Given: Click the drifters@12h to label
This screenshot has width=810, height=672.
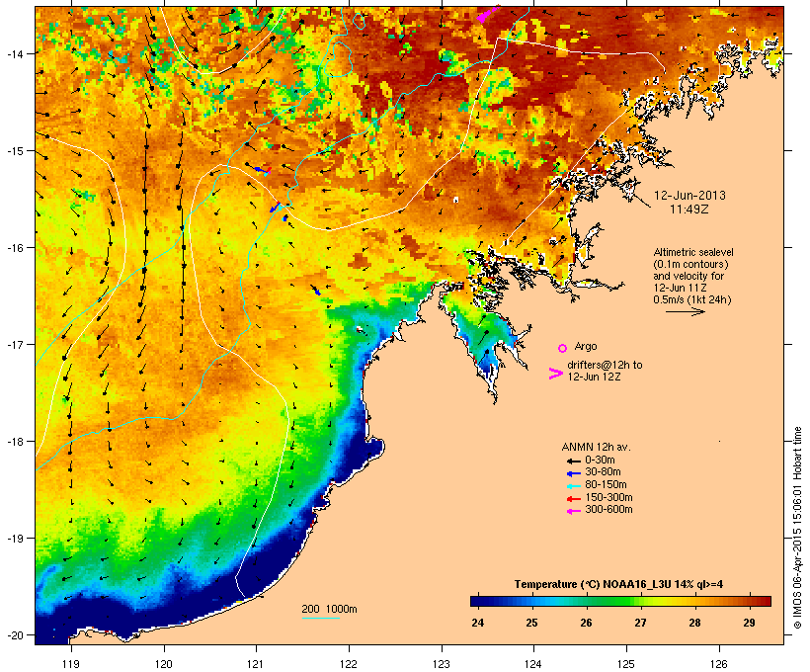Looking at the screenshot, I should pos(605,365).
